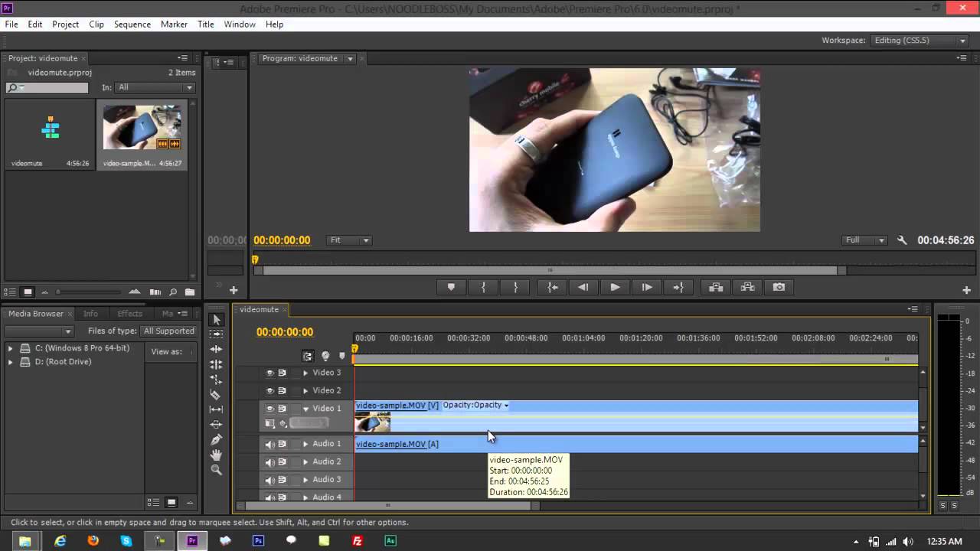Expand the C: drive in Media Browser

click(11, 348)
